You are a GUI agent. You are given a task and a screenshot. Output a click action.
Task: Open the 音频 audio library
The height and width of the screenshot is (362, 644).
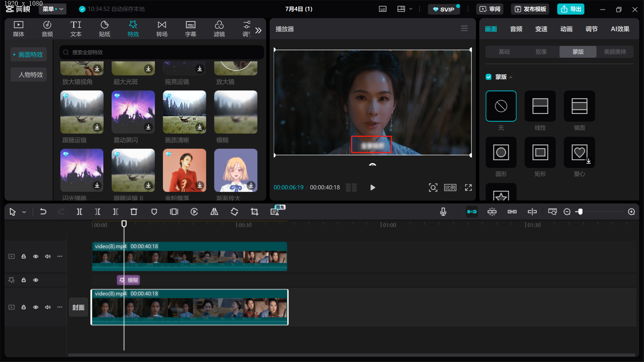point(47,29)
